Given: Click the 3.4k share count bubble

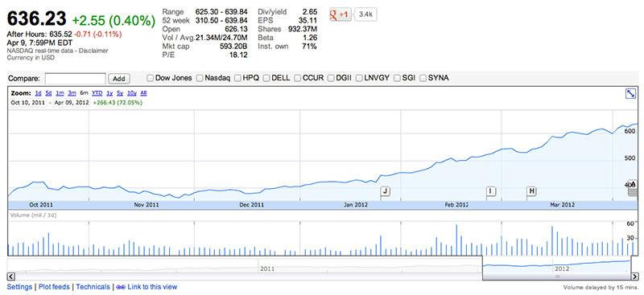Looking at the screenshot, I should point(365,14).
